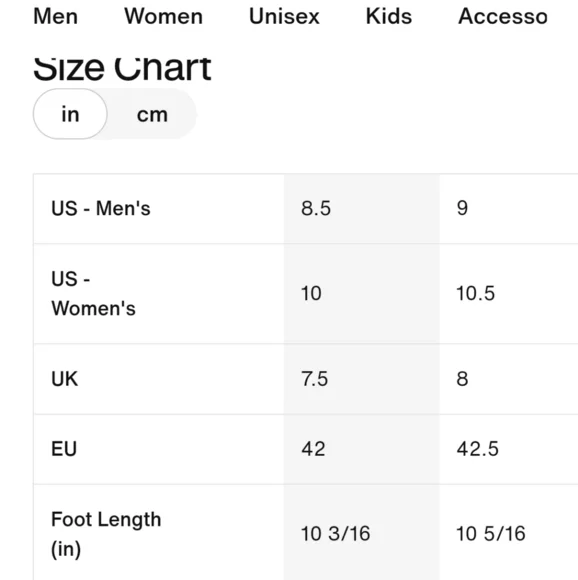Select the in unit toggle
This screenshot has height=580, width=578.
[70, 114]
